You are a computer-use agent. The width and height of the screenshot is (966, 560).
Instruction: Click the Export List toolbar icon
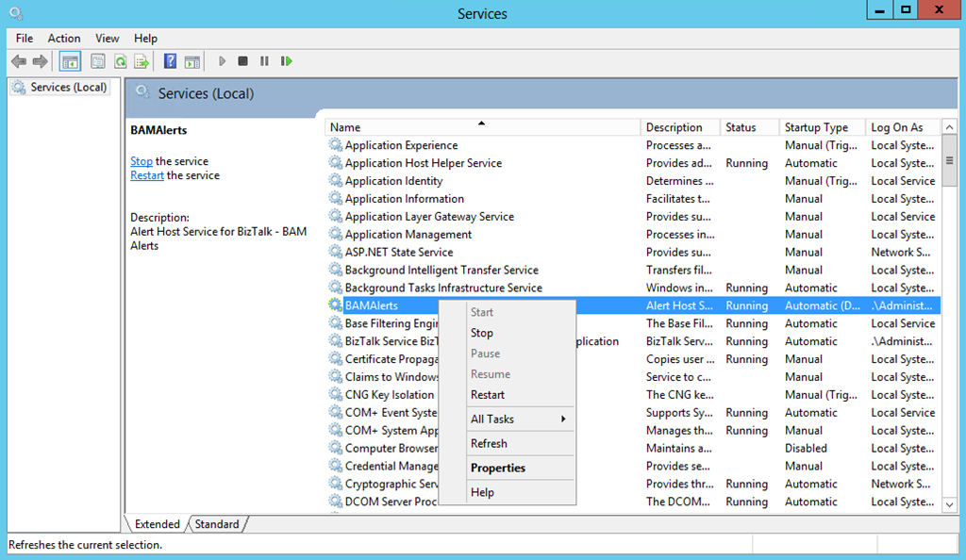point(142,61)
